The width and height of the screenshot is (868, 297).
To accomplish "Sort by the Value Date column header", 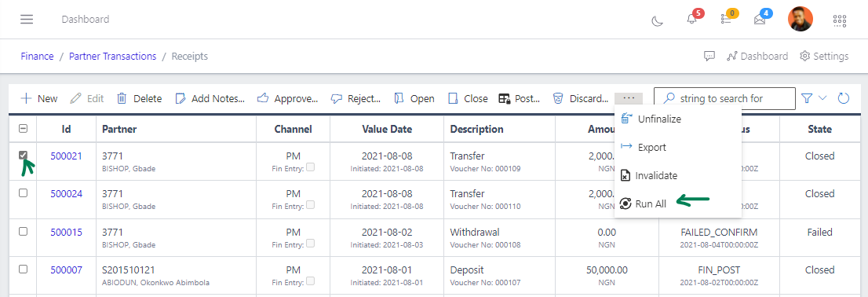I will point(387,129).
